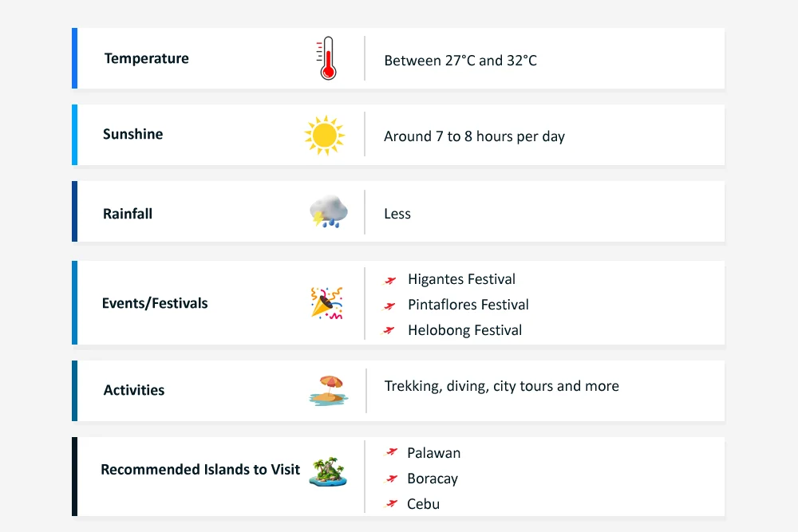Image resolution: width=798 pixels, height=532 pixels.
Task: Click the airplane bullet next to Cebu
Action: pos(391,503)
